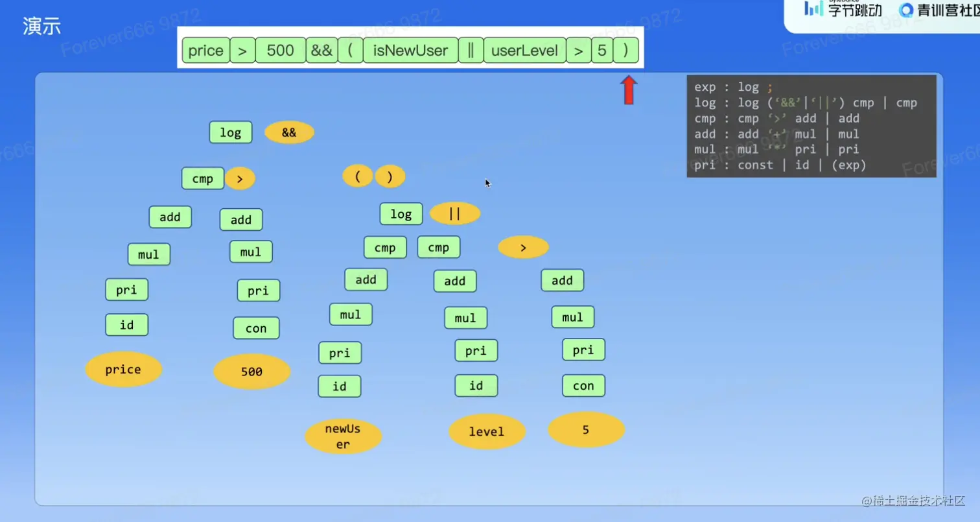The height and width of the screenshot is (522, 980).
Task: Click the log node beside the || oval
Action: tap(401, 214)
